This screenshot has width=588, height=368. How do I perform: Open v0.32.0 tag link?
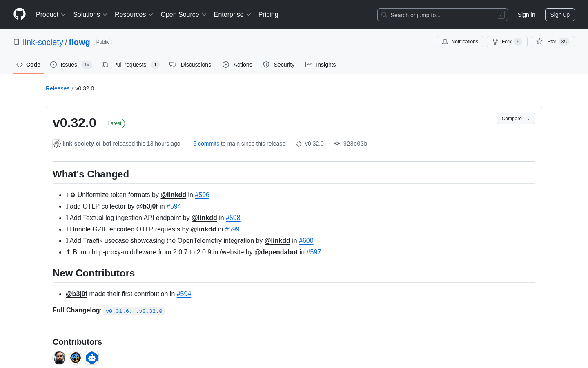click(314, 144)
